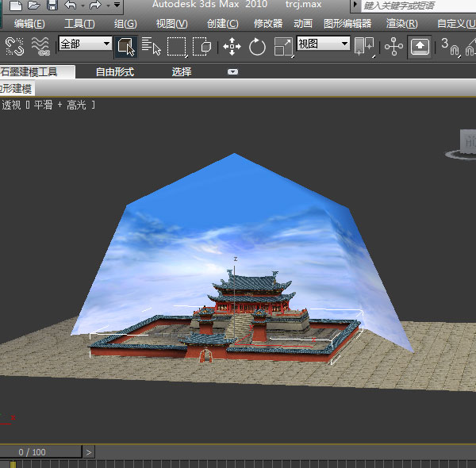Click the frame 0 marker on the trackbar
Viewport: 476px width, 468px height.
[x=13, y=464]
